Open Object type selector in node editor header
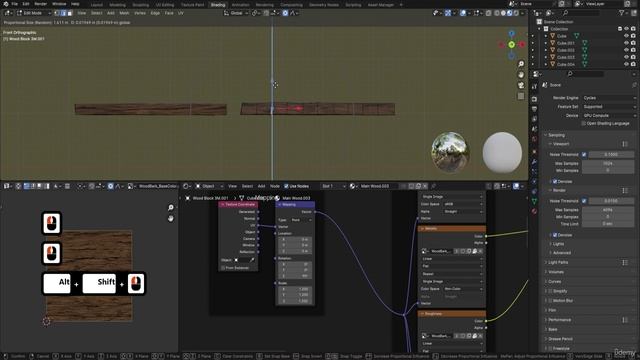The height and width of the screenshot is (360, 640). pyautogui.click(x=210, y=186)
